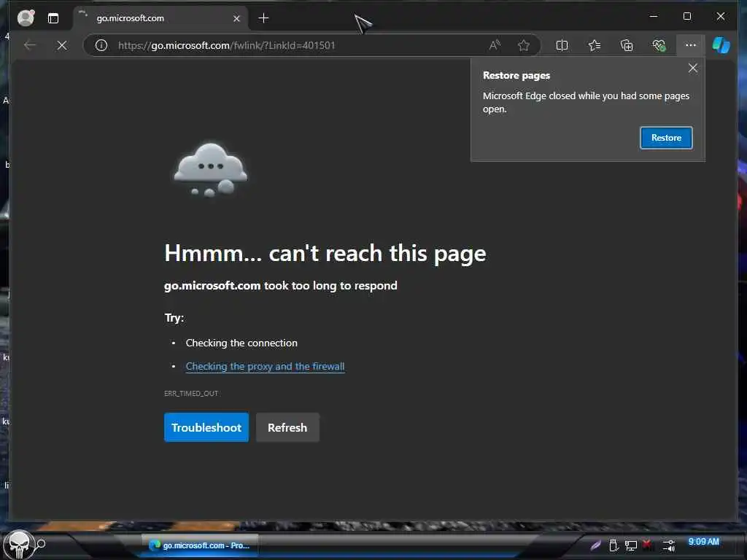Click the 'Checking the connection' text
This screenshot has height=560, width=747.
[241, 343]
